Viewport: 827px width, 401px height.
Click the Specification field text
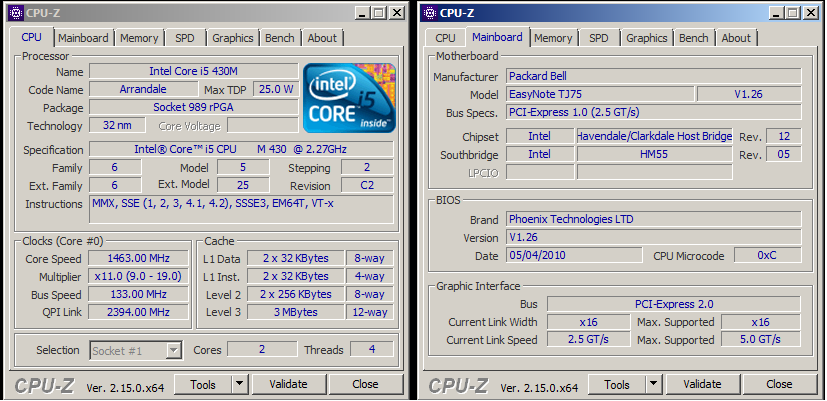click(x=241, y=149)
